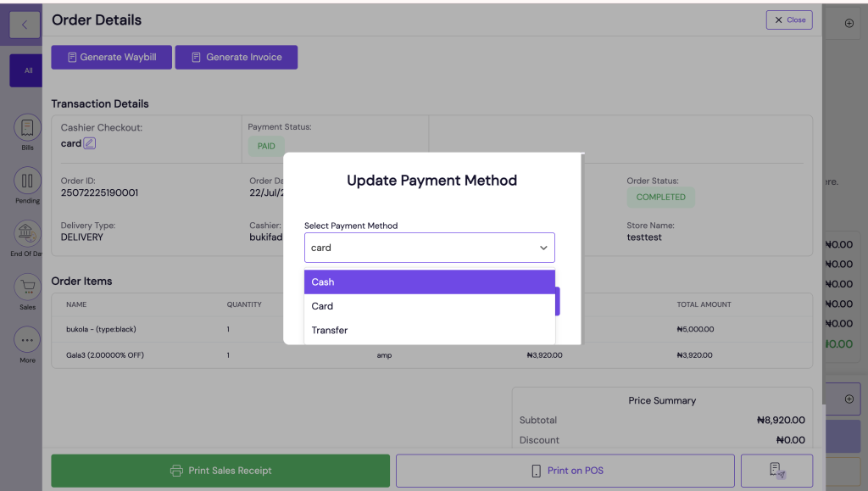
Task: Open the Select Payment Method dropdown
Action: tap(429, 247)
